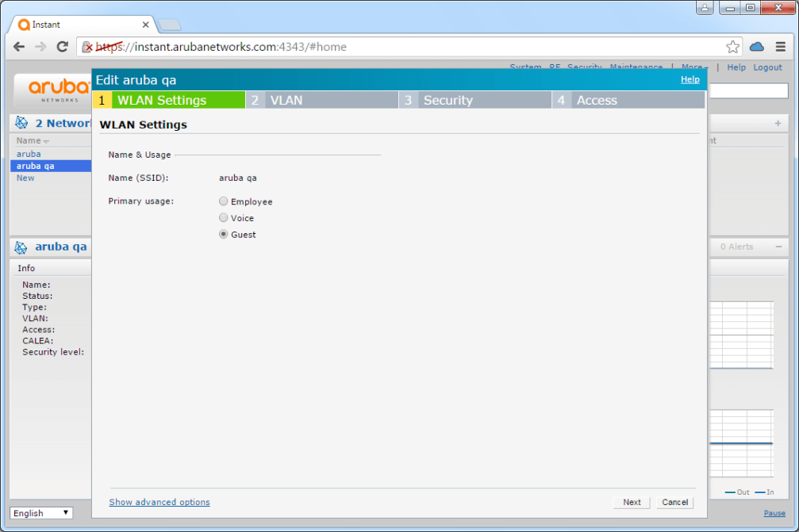Click the page reload icon
Image resolution: width=799 pixels, height=532 pixels.
63,47
